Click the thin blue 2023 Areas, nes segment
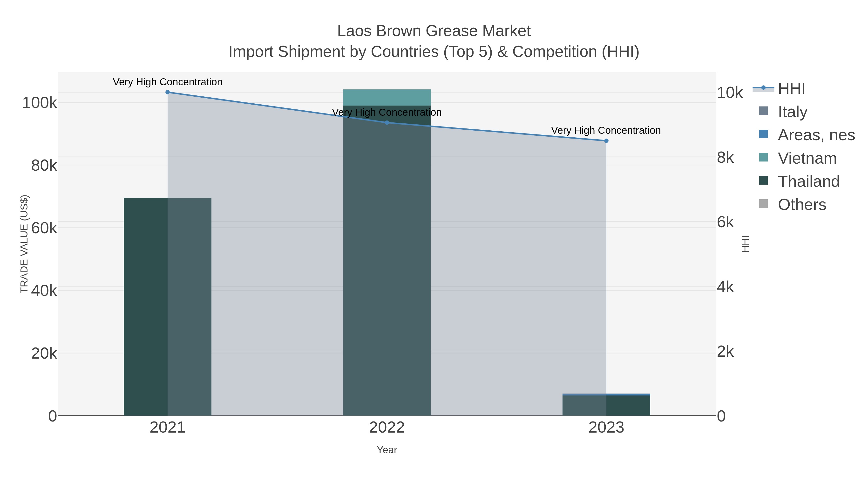Screen dimensions: 868x488 [x=606, y=394]
